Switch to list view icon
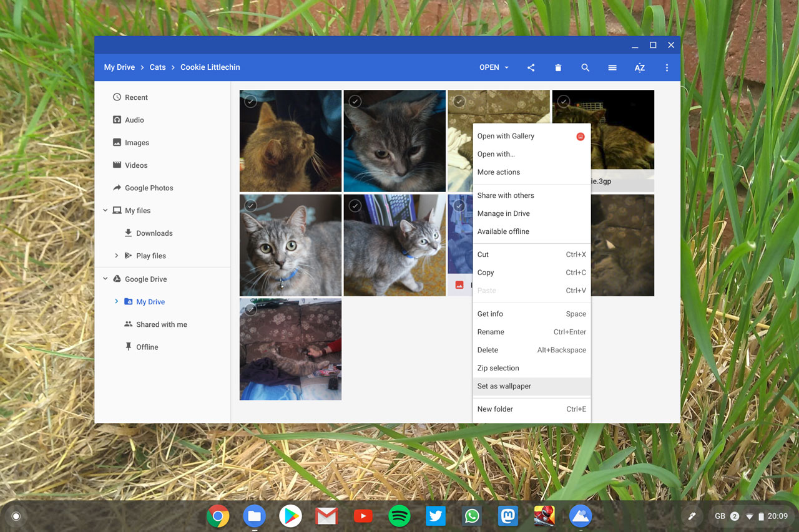This screenshot has width=799, height=532. pyautogui.click(x=612, y=67)
